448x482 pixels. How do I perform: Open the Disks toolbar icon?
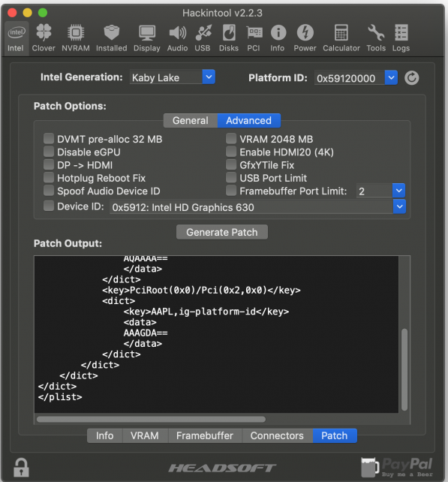pyautogui.click(x=229, y=38)
